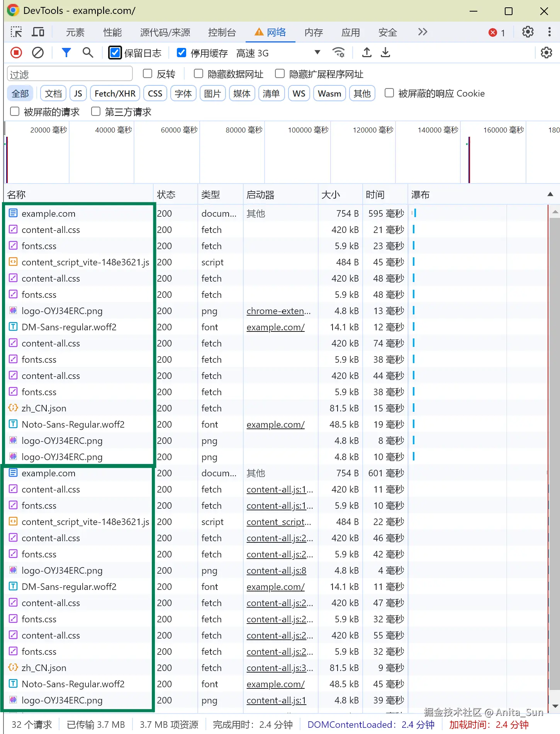Click the script icon of first content_script_vite request
Viewport: 560px width, 734px height.
[13, 262]
